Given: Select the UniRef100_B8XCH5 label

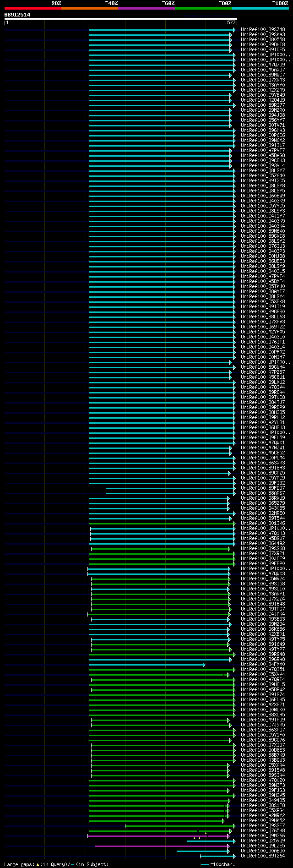Looking at the screenshot, I should click(x=263, y=715).
